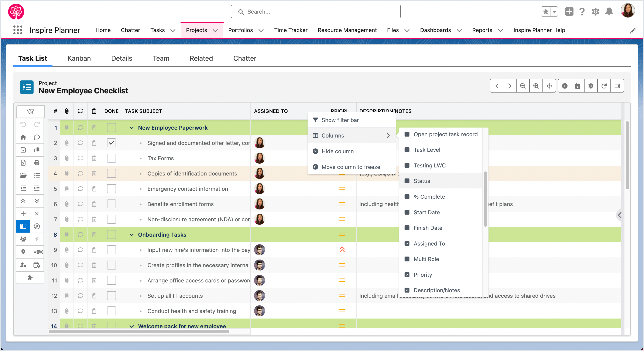Click the next arrow button in project toolbar
Image resolution: width=644 pixels, height=351 pixels.
pyautogui.click(x=510, y=86)
